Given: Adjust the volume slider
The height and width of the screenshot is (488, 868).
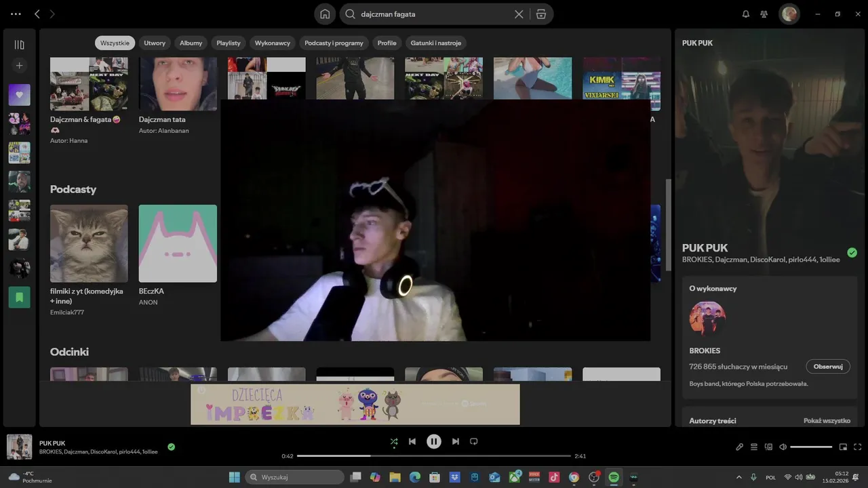Looking at the screenshot, I should click(811, 447).
